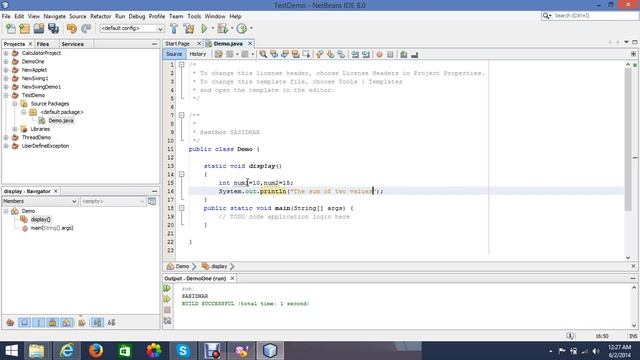Viewport: 640px width, 360px height.
Task: Toggle Show Fields filter in Navigator
Action: (24, 322)
